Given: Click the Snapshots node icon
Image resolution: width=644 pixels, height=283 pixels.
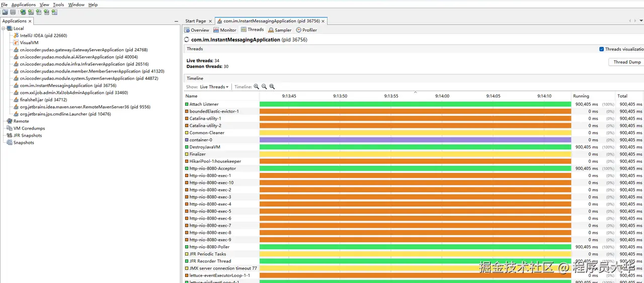Looking at the screenshot, I should pyautogui.click(x=10, y=143).
